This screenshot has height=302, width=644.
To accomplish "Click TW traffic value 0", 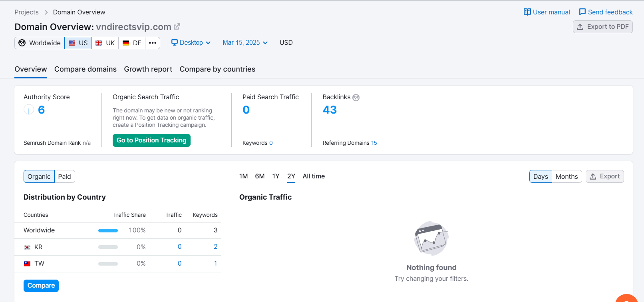I will point(180,264).
